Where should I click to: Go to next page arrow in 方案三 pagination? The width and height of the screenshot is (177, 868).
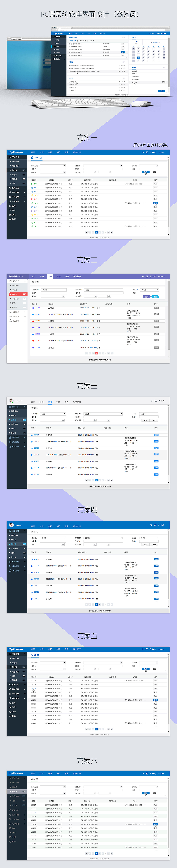click(112, 480)
